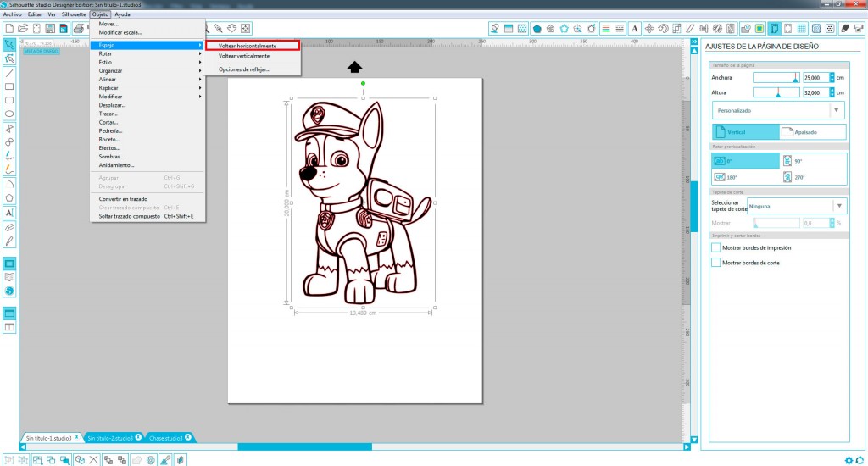Screen dimensions: 868x466
Task: Select the Rectangle drawing tool
Action: point(9,86)
